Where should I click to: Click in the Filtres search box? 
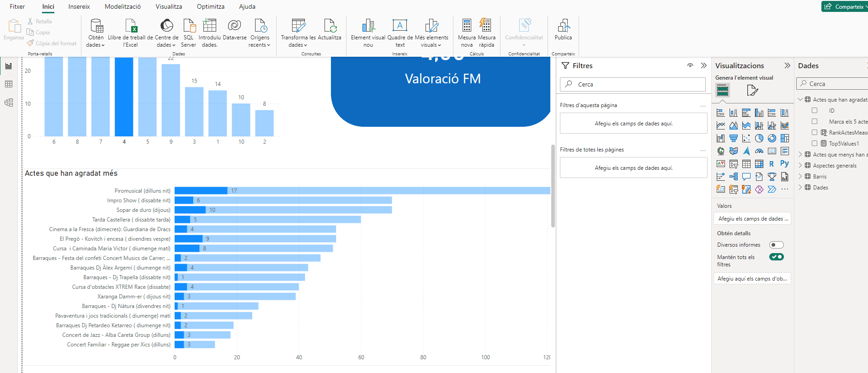coord(633,84)
